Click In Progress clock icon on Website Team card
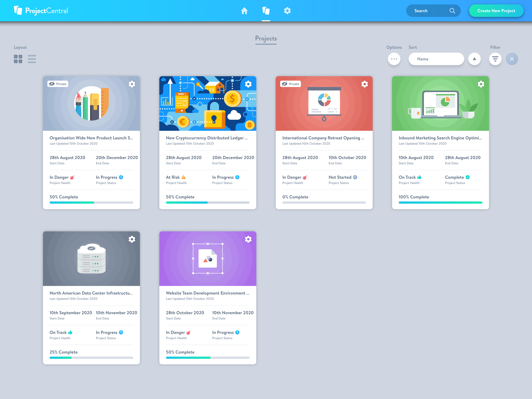Screen dimensions: 532x399 (x=237, y=332)
